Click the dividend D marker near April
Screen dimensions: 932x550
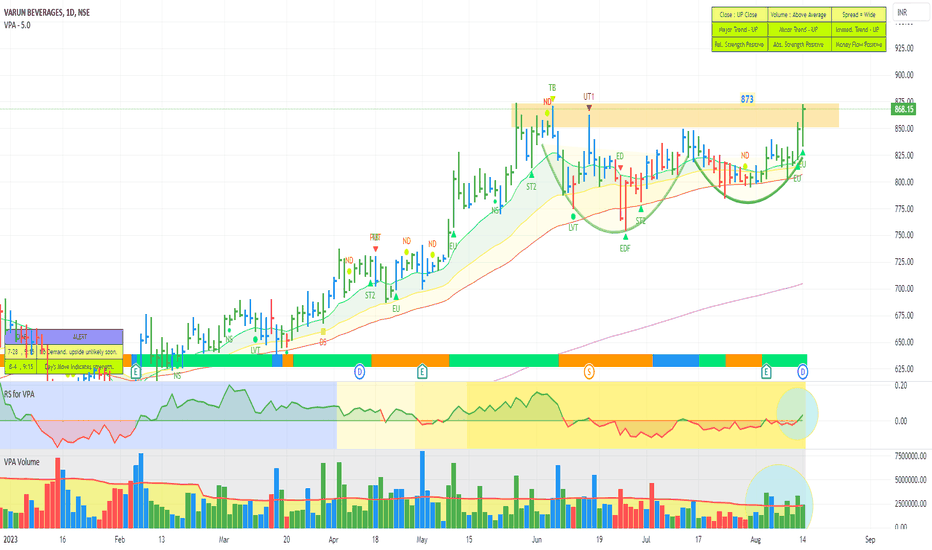360,372
